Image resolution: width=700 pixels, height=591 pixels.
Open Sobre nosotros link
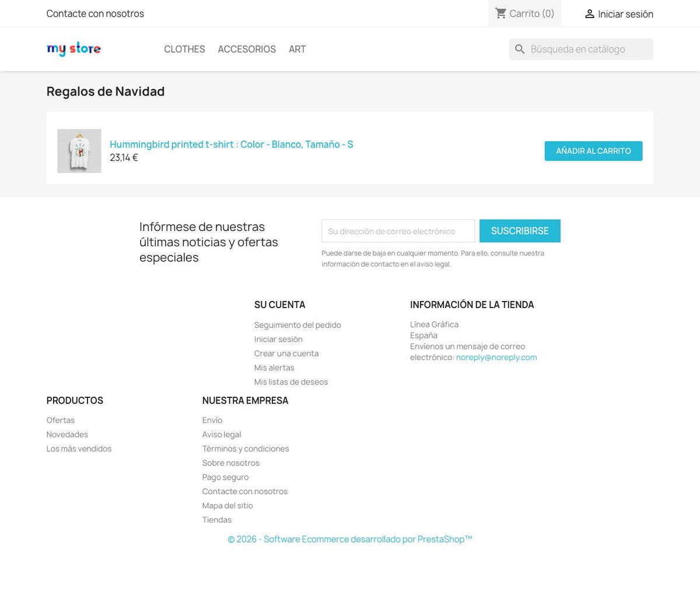coord(231,463)
